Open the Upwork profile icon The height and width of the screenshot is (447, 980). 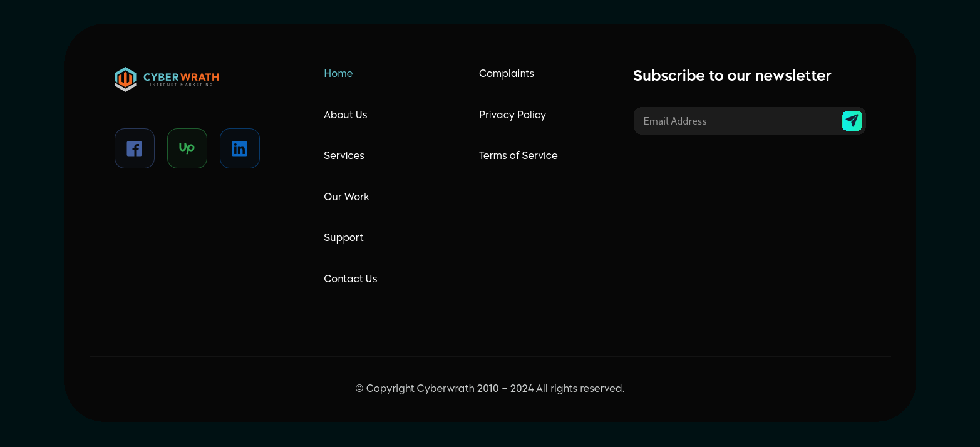click(x=187, y=148)
